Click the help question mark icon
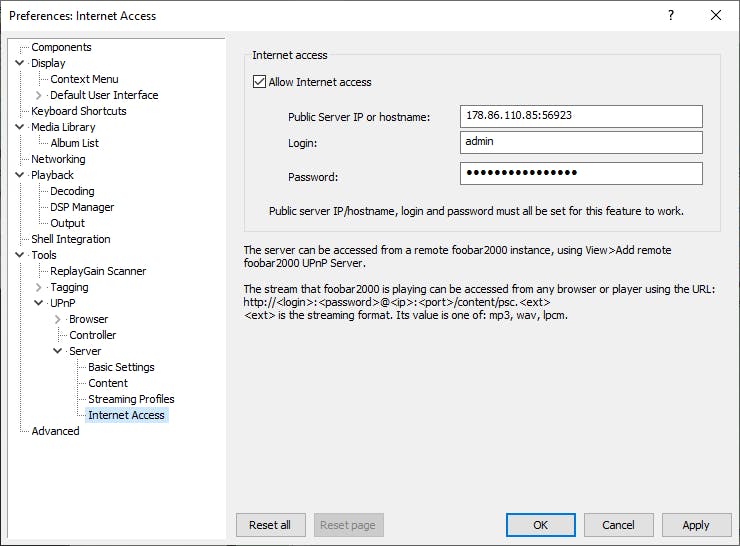The width and height of the screenshot is (740, 546). 670,15
